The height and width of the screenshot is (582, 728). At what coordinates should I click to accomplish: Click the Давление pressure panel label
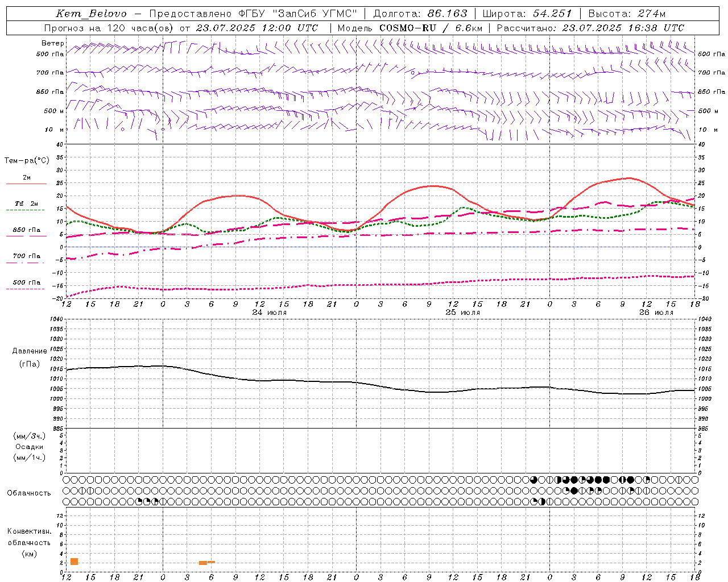(x=28, y=351)
